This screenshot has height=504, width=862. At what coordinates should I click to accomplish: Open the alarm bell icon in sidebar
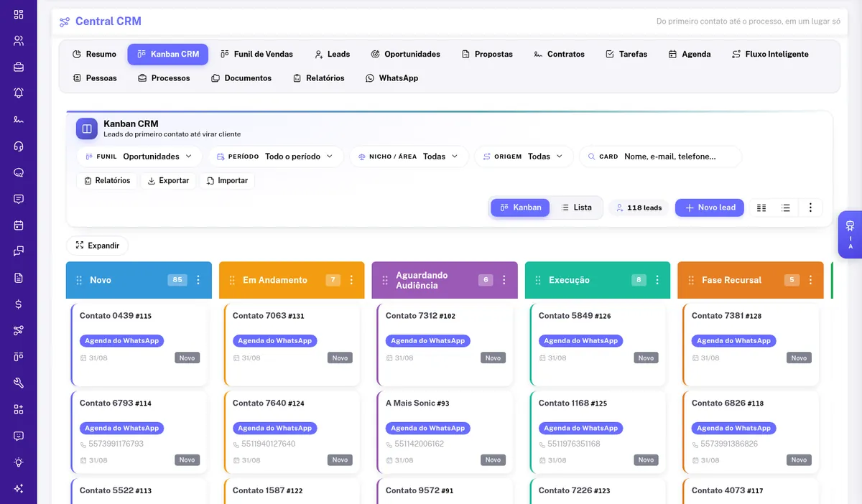point(19,93)
